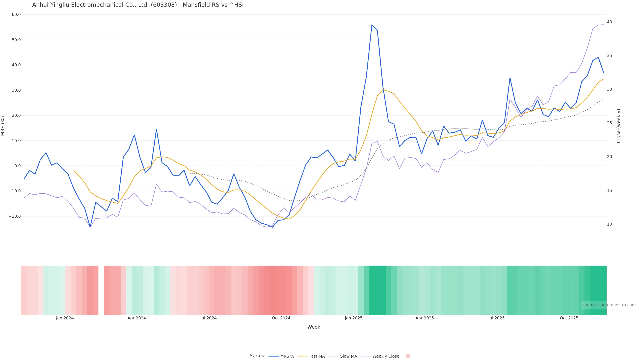Click the Jul 2025 x-axis label
This screenshot has width=644, height=362.
pos(496,318)
